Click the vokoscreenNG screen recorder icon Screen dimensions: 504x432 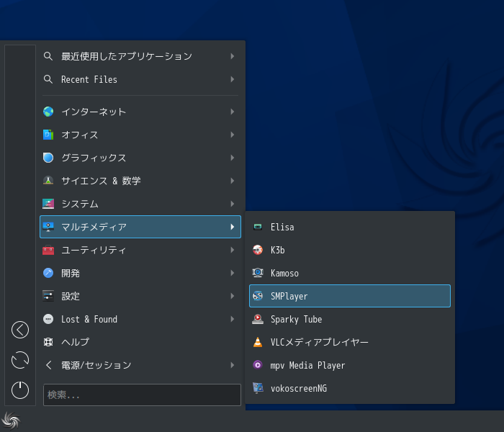258,388
